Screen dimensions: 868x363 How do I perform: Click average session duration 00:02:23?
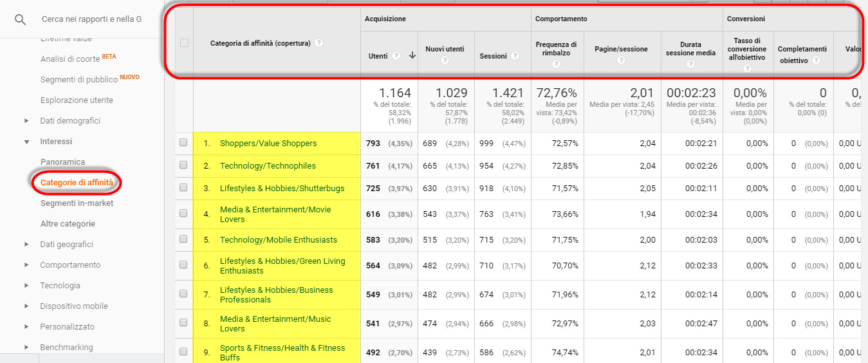point(690,93)
